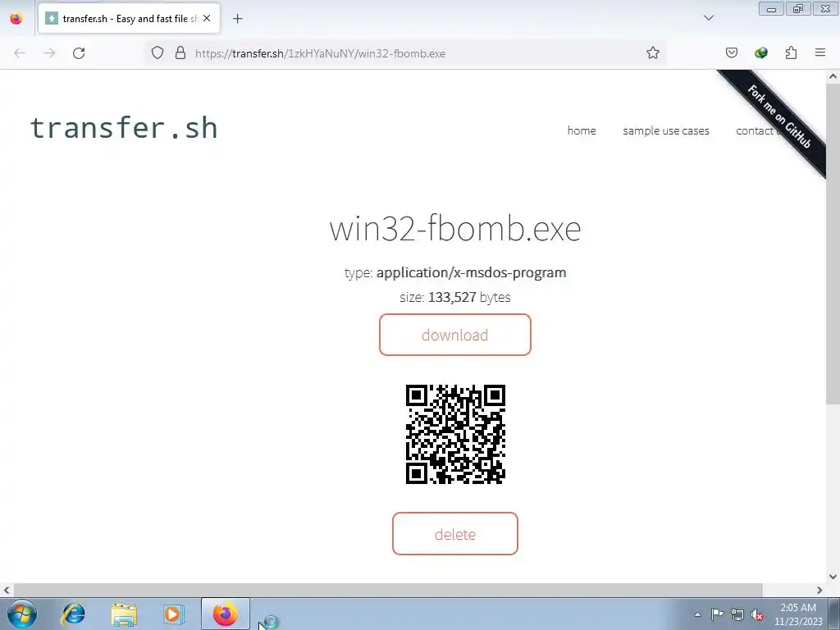Click the download button for win32-fbomb.exe
Screen dimensions: 840x630
(454, 335)
